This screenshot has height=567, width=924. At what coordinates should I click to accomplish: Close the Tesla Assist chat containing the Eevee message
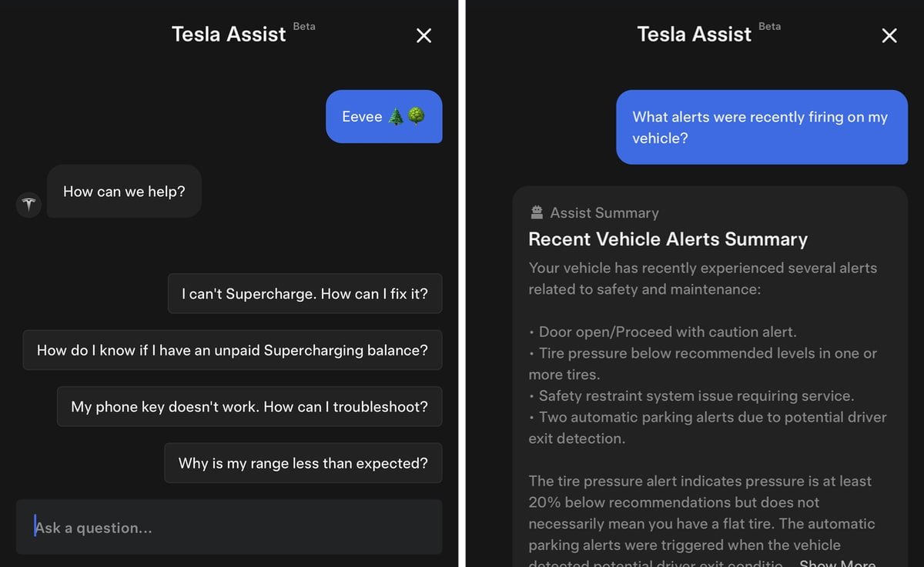pyautogui.click(x=423, y=35)
